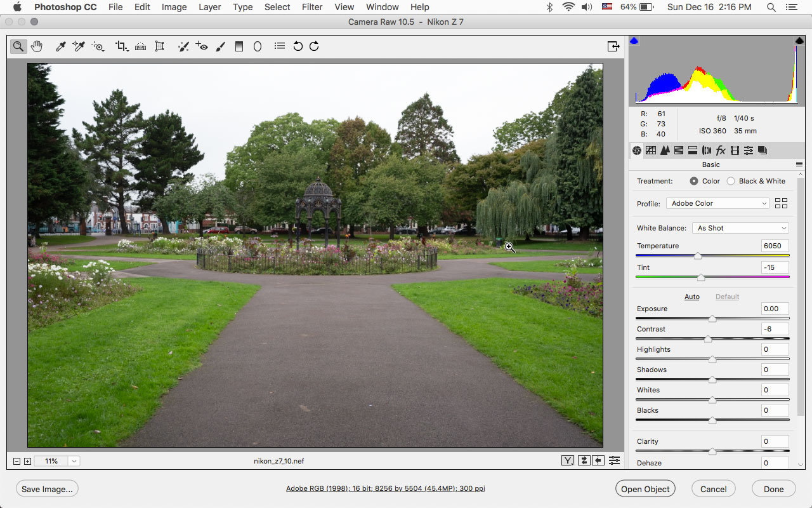Click the Save Image button
Viewport: 812px width, 508px height.
(x=48, y=489)
